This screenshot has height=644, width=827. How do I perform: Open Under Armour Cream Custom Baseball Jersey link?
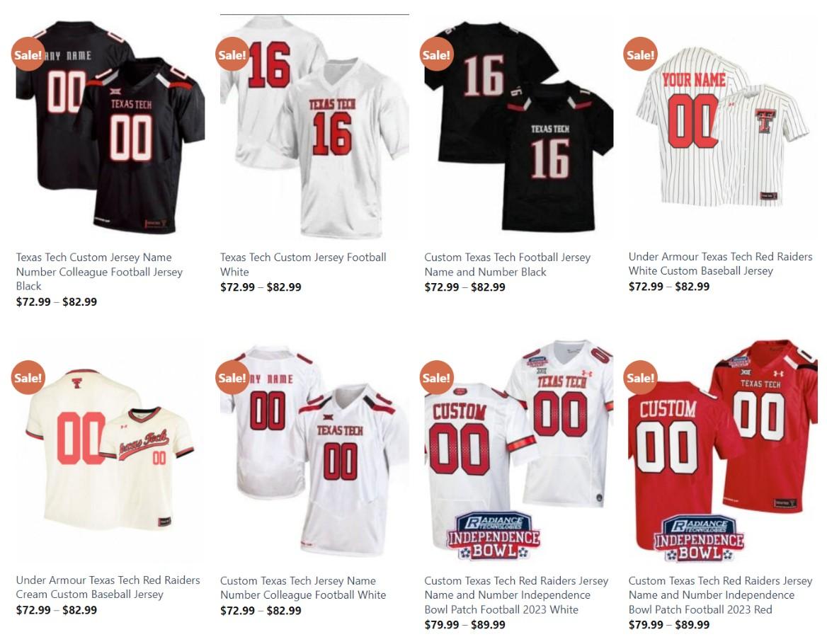coord(108,587)
